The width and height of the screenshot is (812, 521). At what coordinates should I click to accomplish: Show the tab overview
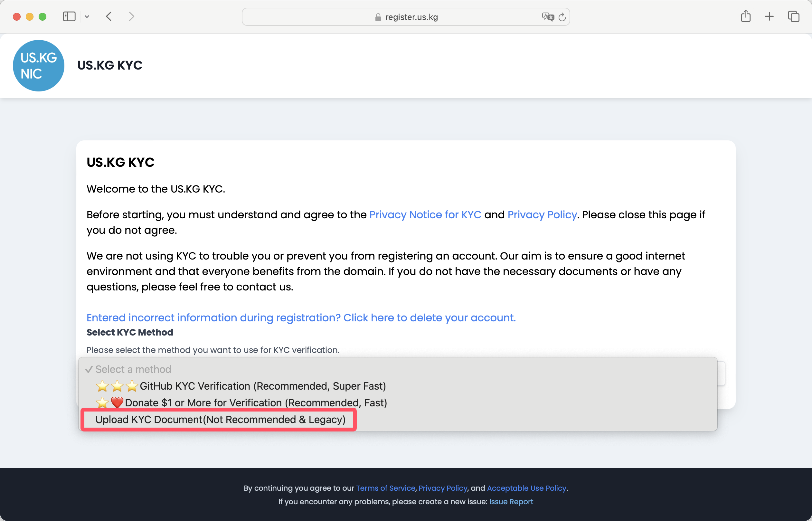click(x=793, y=16)
